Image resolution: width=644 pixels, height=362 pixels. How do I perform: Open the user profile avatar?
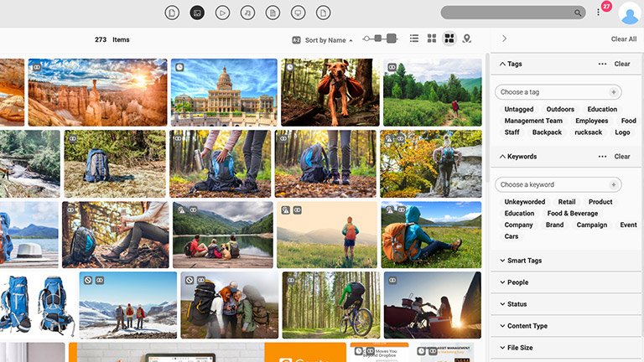coord(630,13)
